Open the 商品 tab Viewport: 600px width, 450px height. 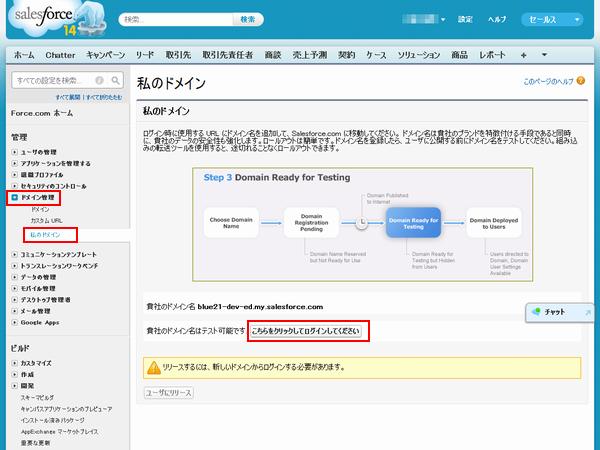460,55
